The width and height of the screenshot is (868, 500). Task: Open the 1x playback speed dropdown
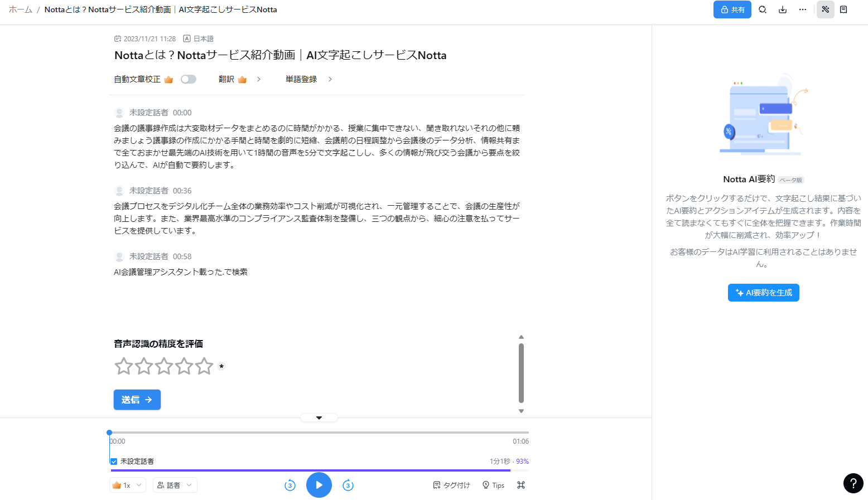(x=128, y=485)
